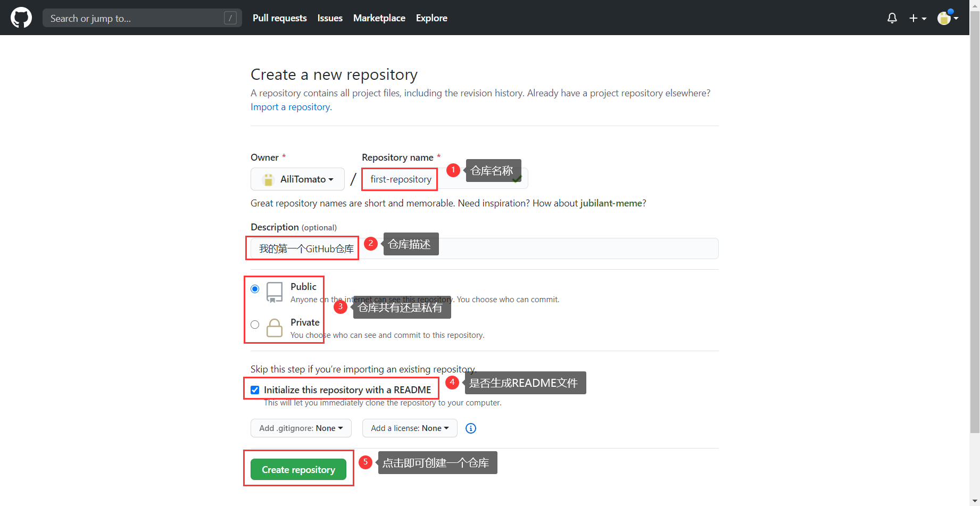The width and height of the screenshot is (980, 506).
Task: Open Explore in the top navigation
Action: click(431, 18)
